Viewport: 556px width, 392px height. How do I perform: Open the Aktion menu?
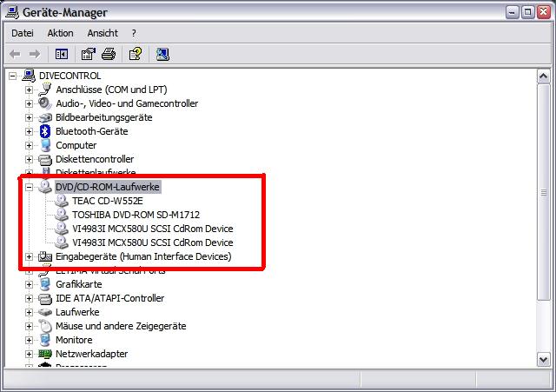coord(60,33)
